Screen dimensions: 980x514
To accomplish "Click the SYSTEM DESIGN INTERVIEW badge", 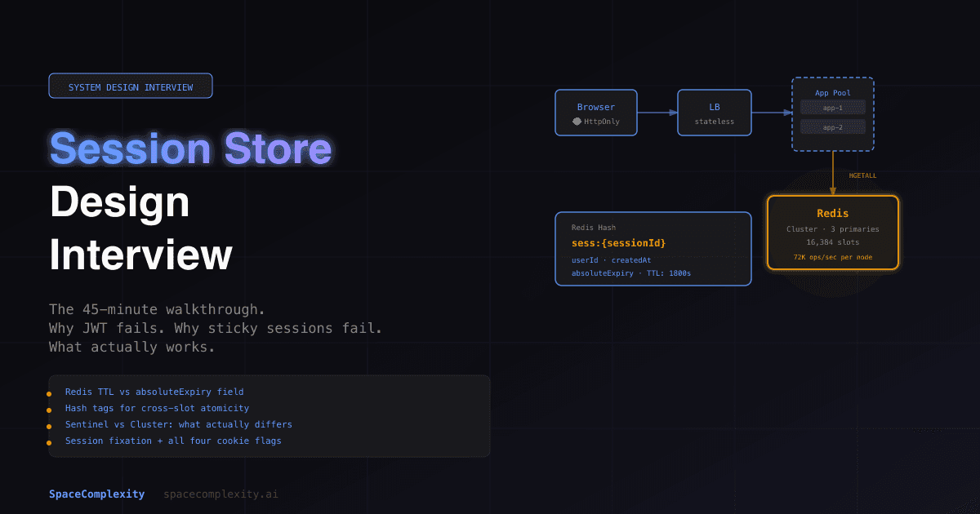I will 131,86.
